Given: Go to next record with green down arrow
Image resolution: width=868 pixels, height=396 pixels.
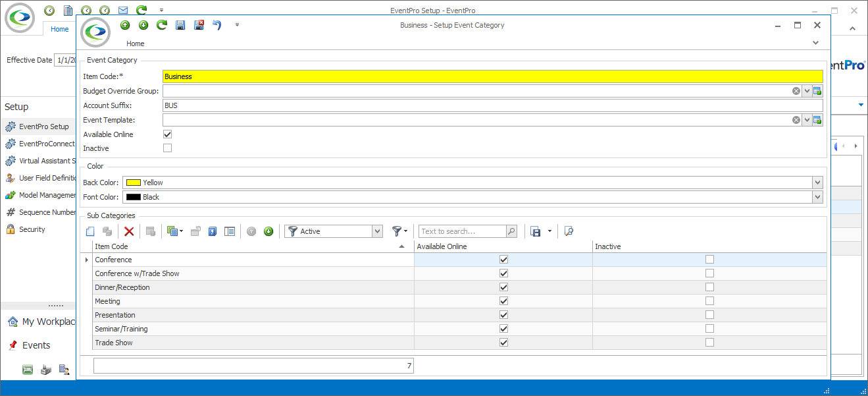Looking at the screenshot, I should [143, 25].
